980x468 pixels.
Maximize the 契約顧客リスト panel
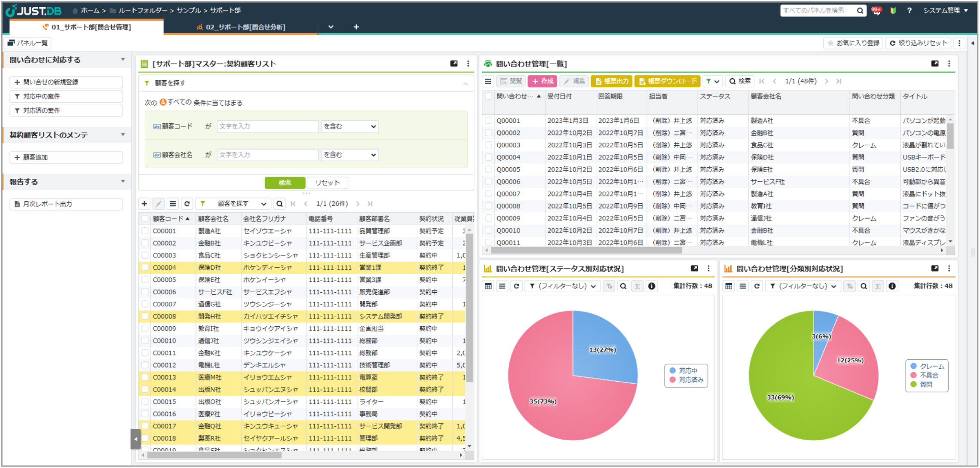pos(454,64)
